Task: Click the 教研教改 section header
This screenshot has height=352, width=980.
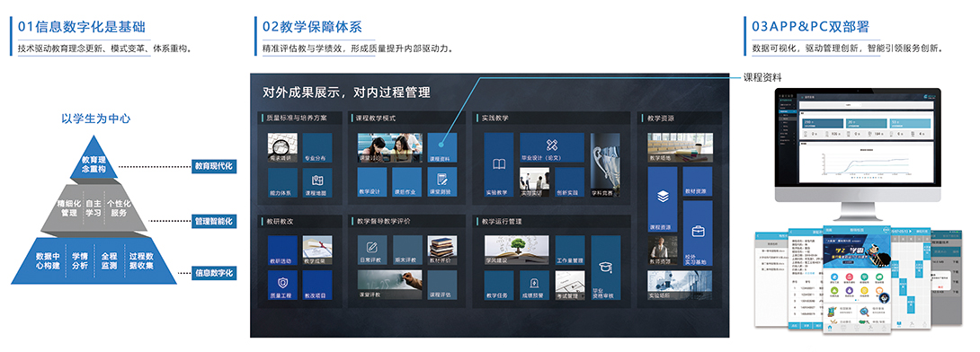Action: click(x=300, y=221)
